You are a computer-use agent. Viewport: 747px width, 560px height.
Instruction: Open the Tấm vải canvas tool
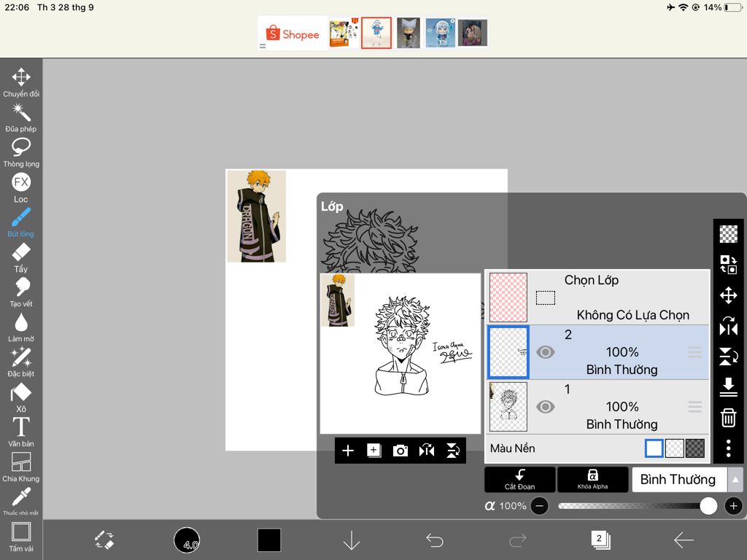21,537
